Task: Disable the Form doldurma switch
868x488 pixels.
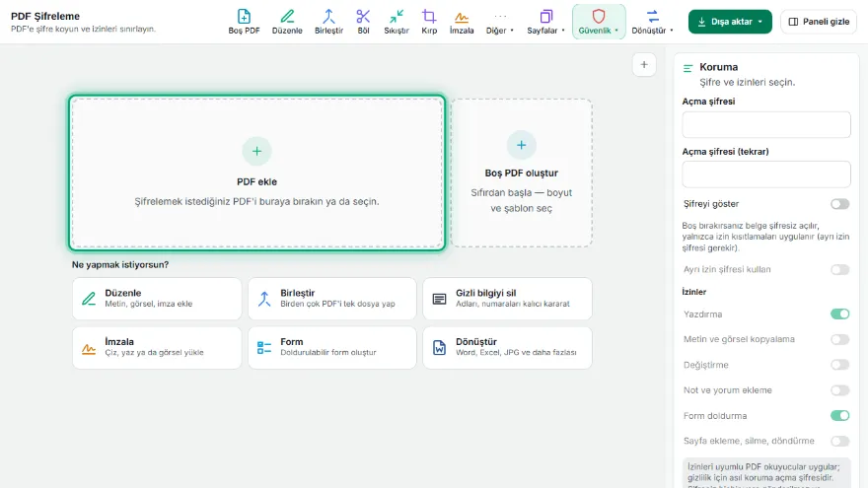Action: (x=839, y=415)
